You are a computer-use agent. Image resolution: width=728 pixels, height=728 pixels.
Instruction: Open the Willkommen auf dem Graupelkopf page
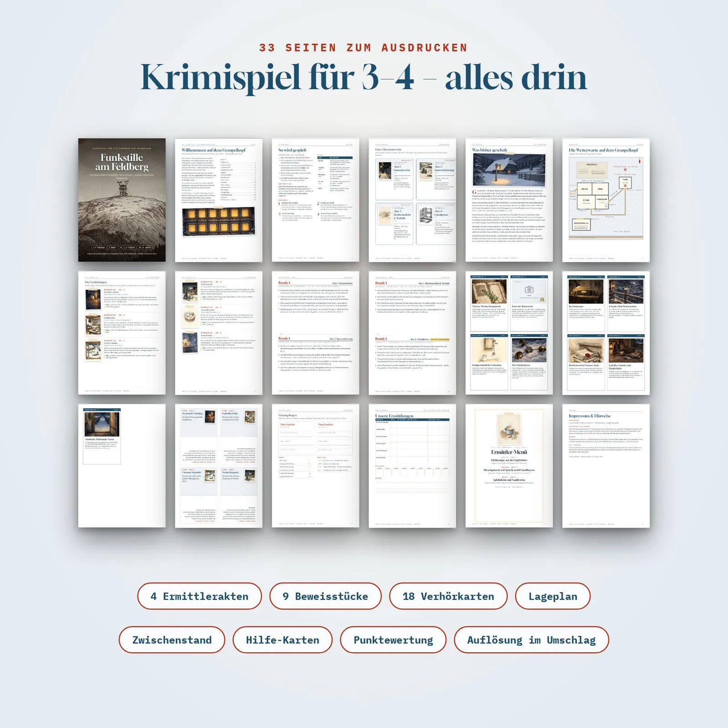point(219,200)
